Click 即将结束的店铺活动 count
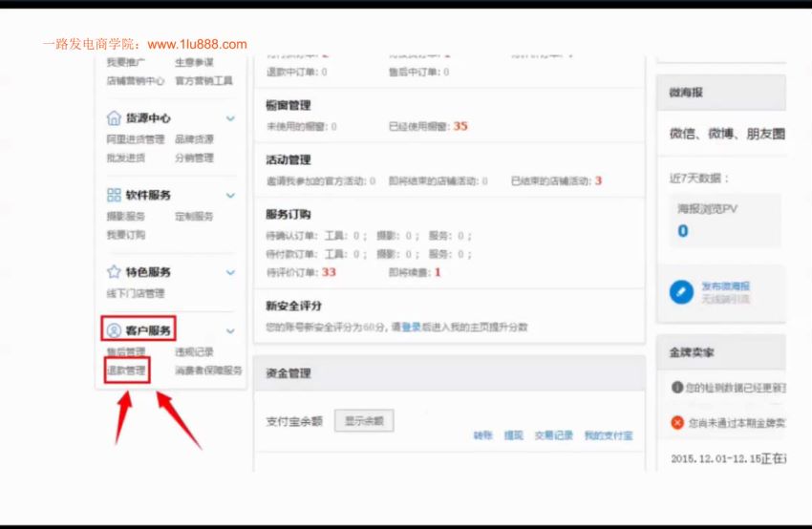 [x=484, y=181]
